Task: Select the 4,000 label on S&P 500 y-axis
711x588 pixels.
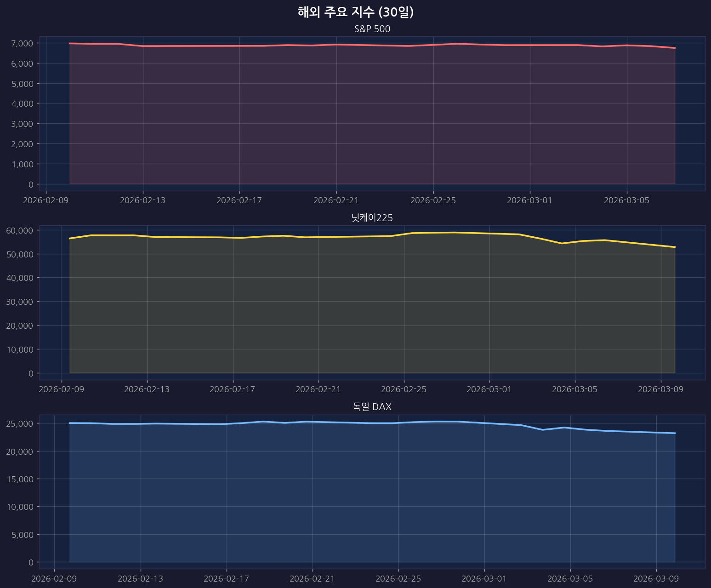Action: point(22,104)
